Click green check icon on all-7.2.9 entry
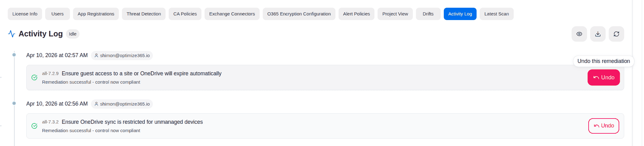 coord(34,77)
